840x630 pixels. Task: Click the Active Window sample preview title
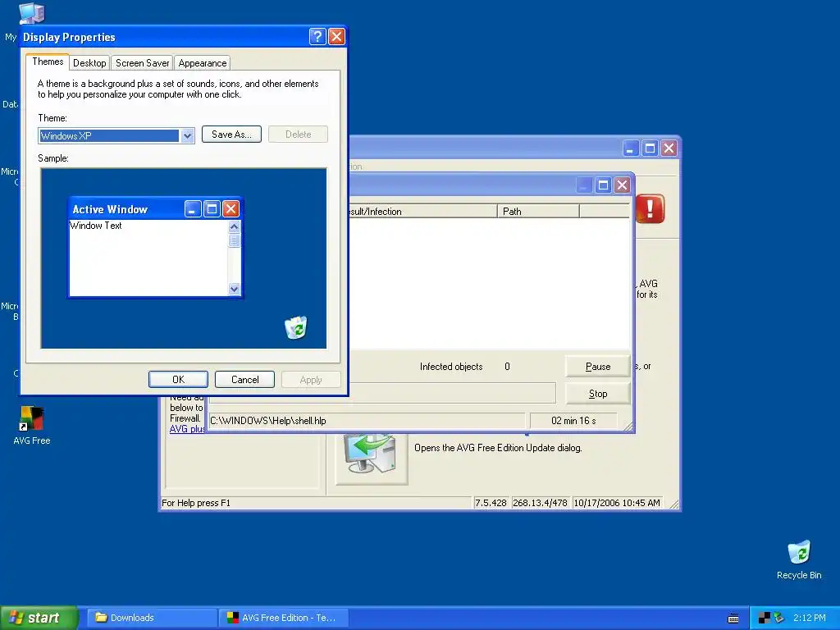[110, 209]
